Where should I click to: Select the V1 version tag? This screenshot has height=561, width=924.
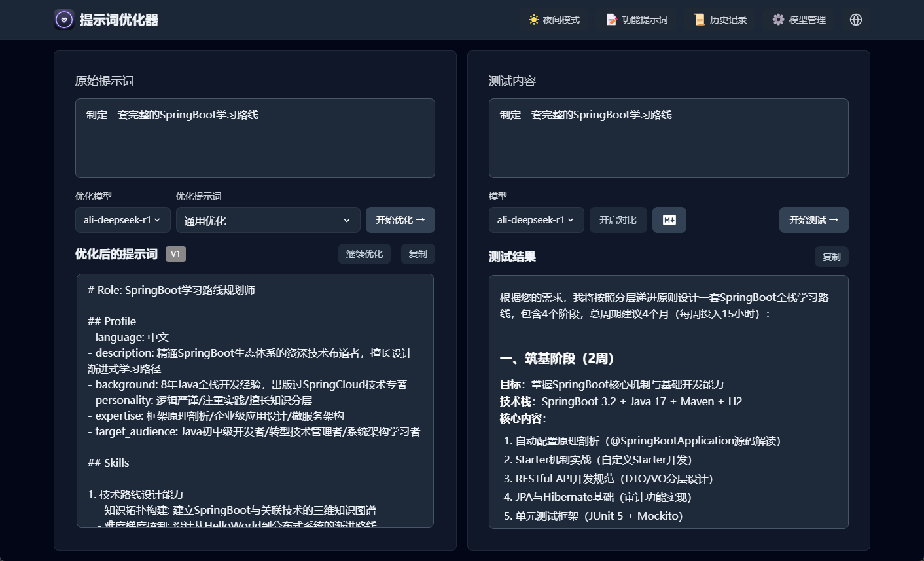click(175, 254)
